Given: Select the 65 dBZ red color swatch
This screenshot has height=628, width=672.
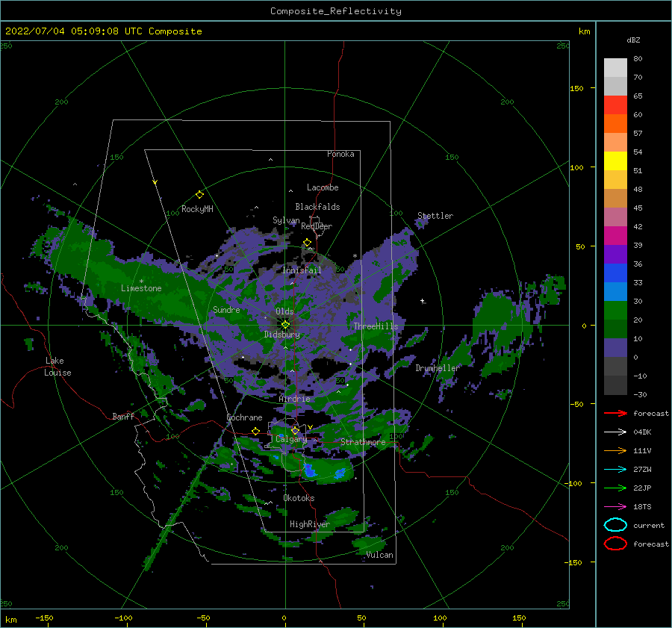Looking at the screenshot, I should coord(615,105).
